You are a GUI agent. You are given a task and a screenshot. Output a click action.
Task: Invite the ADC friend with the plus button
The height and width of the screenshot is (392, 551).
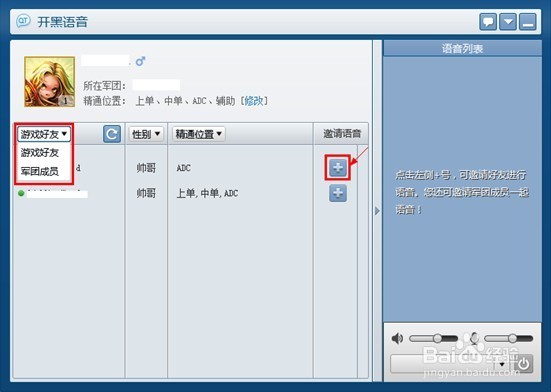338,168
